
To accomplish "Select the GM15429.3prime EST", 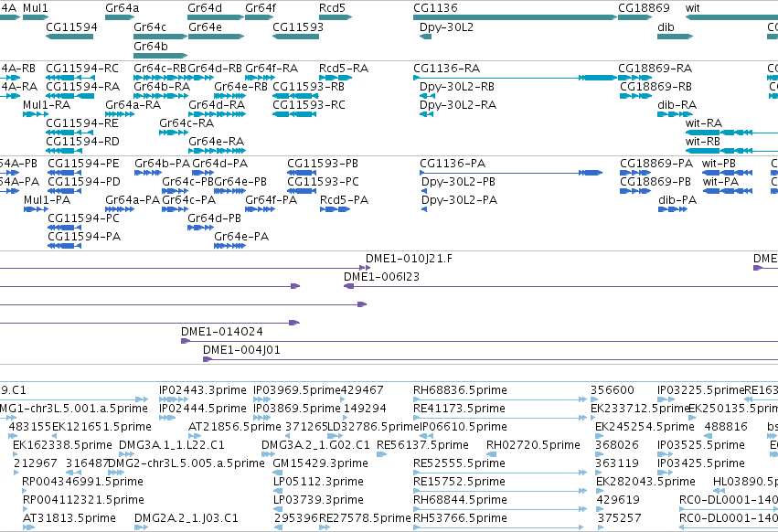I will coord(278,473).
